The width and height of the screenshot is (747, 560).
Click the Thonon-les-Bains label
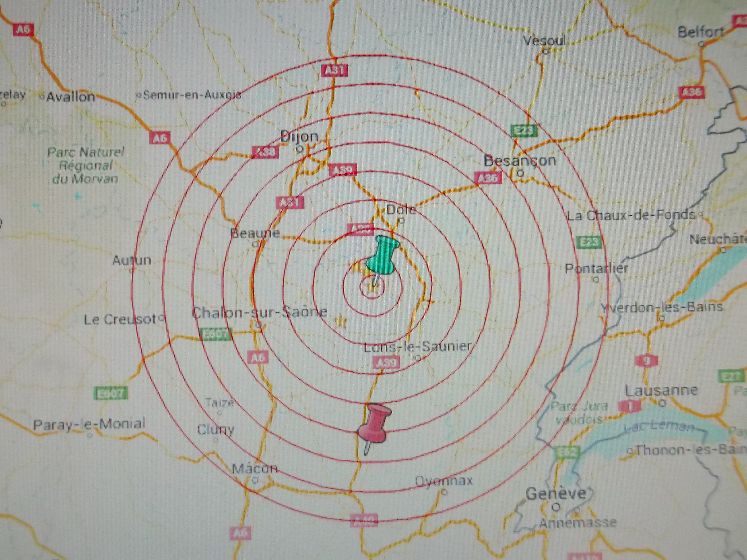coord(691,450)
